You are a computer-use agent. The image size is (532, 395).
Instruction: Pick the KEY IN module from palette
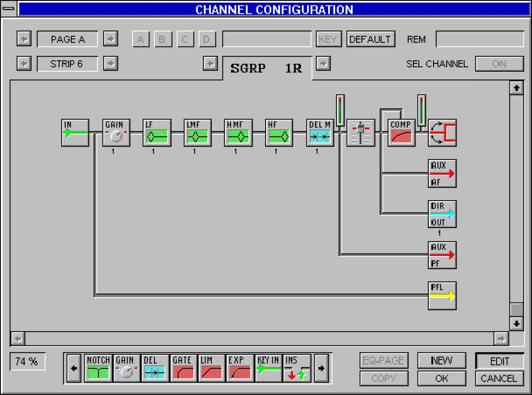[x=269, y=368]
